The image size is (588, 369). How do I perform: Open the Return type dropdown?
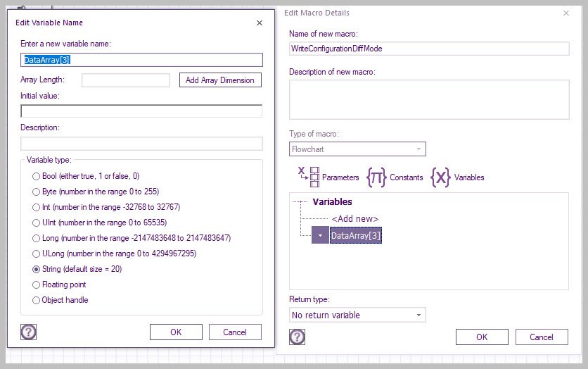tap(357, 315)
